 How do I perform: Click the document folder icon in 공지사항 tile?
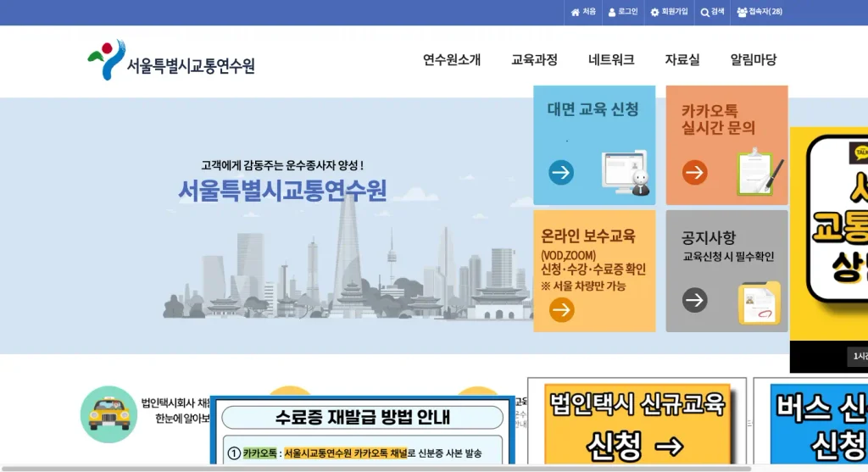pos(759,303)
